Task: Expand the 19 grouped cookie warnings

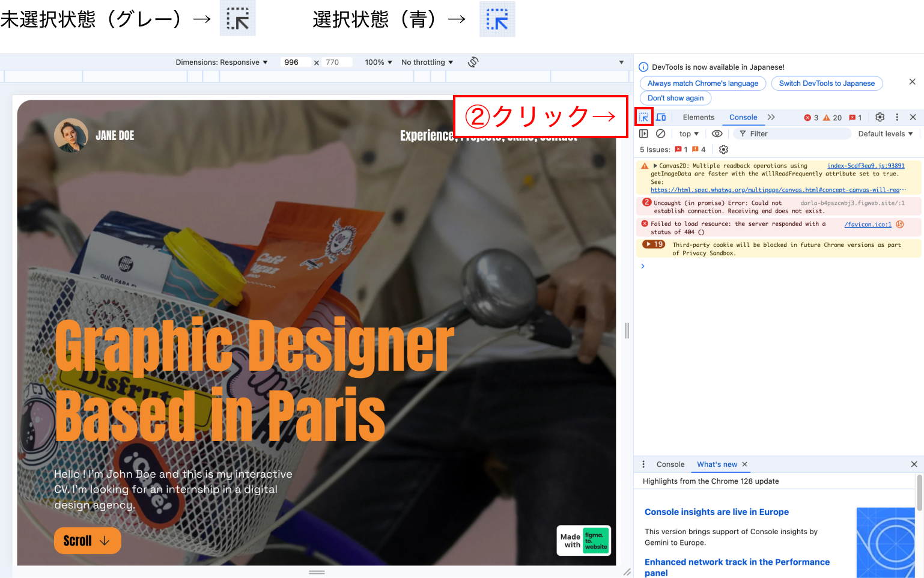Action: [653, 245]
